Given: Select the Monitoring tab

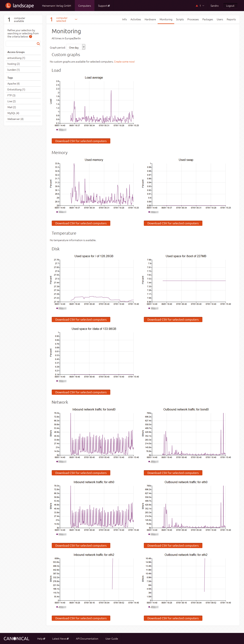Looking at the screenshot, I should [166, 20].
